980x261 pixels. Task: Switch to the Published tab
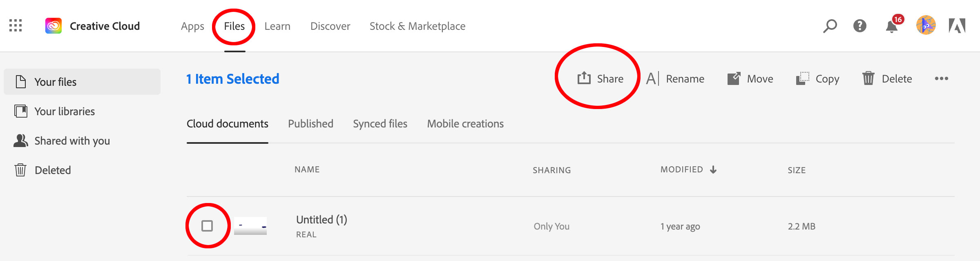click(x=310, y=123)
